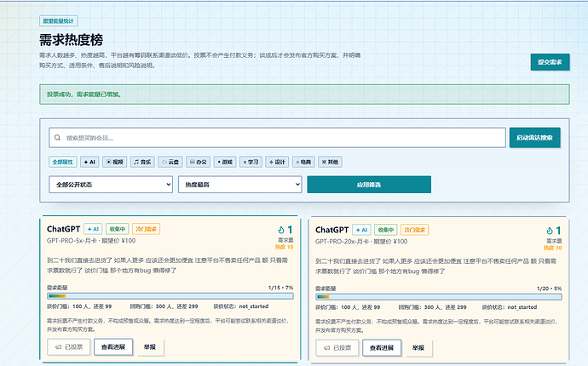
Task: Click 谈价状态: not_started on the GPT-PRO-20x card
Action: tap(510, 307)
